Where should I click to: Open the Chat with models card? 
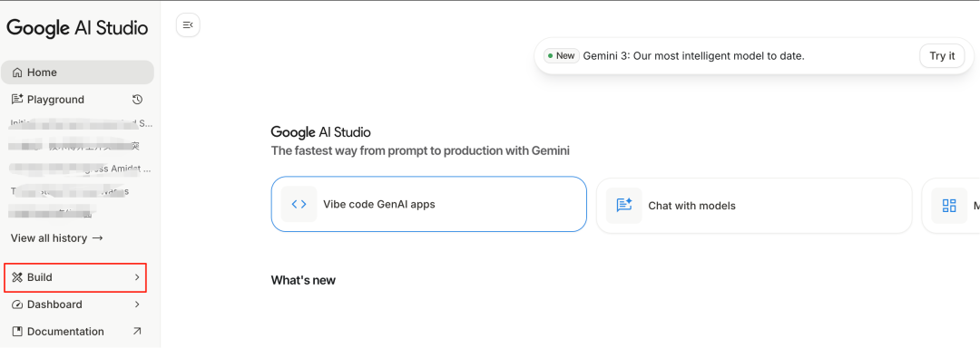point(754,206)
